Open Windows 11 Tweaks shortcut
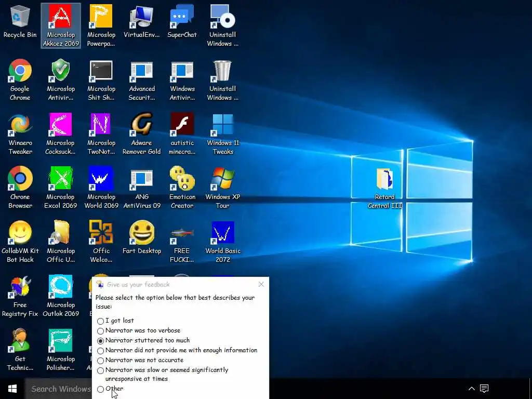 coord(223,134)
